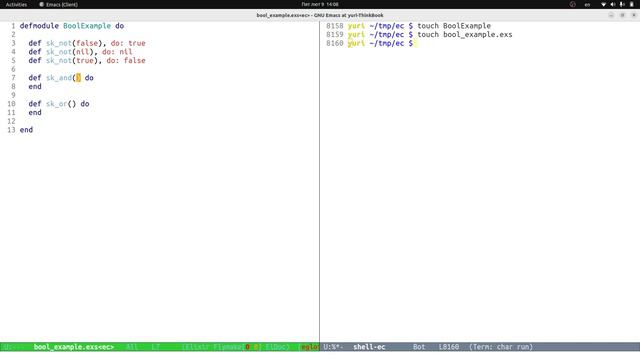Click the highlighted cursor inside sk_and parentheses
This screenshot has width=640, height=360.
coord(78,78)
